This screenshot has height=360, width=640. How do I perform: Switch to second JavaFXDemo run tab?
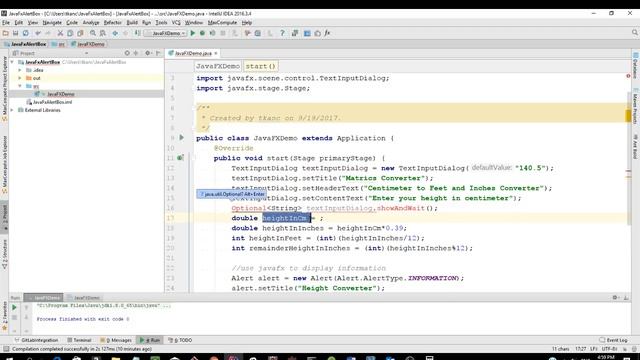(x=84, y=298)
